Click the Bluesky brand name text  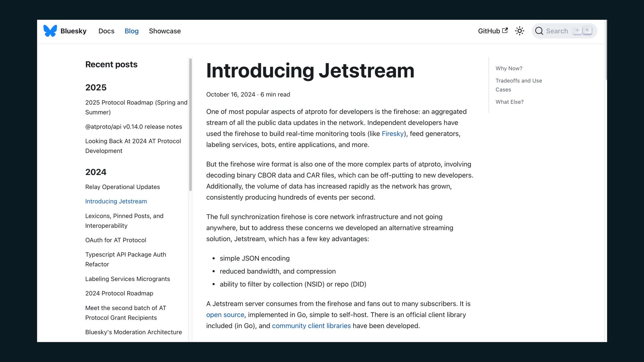point(73,31)
